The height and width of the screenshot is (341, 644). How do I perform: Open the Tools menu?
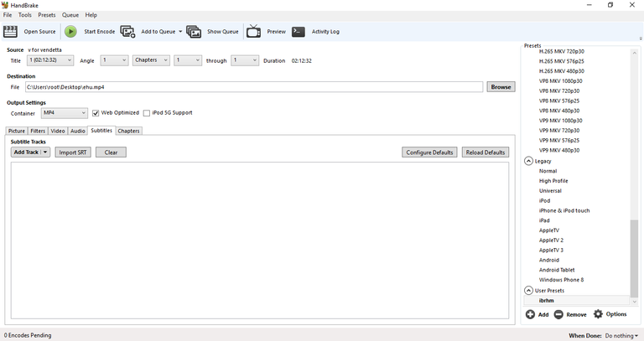24,15
